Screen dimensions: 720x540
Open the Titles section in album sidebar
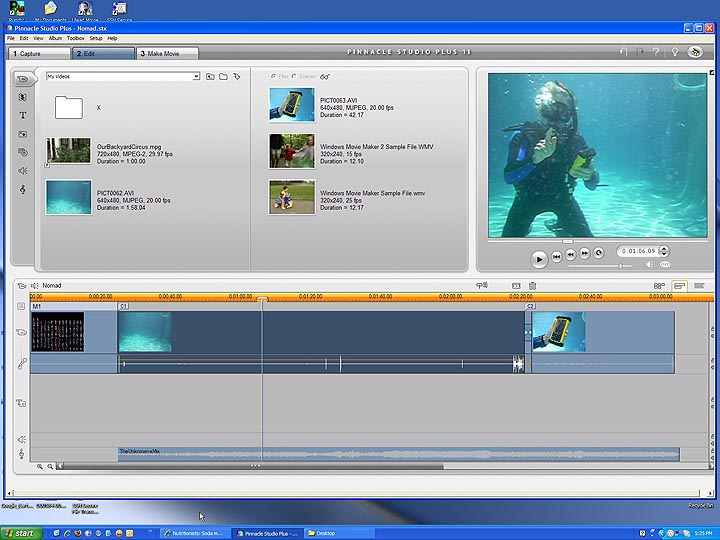23,115
